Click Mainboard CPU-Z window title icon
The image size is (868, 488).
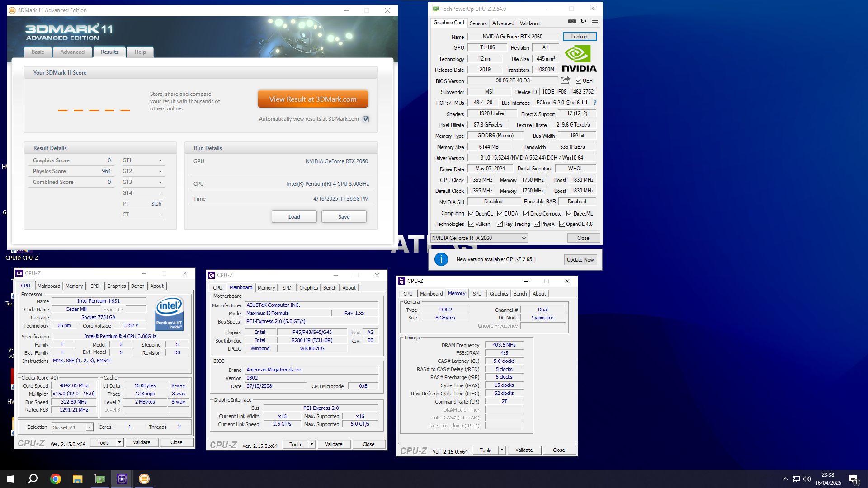pyautogui.click(x=211, y=275)
